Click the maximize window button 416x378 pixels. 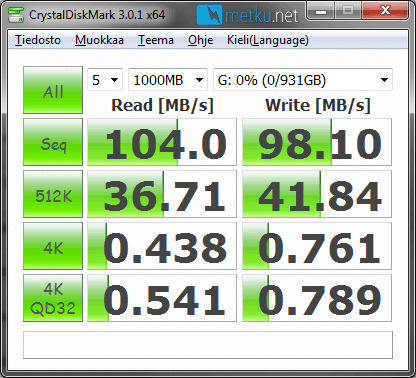click(348, 11)
